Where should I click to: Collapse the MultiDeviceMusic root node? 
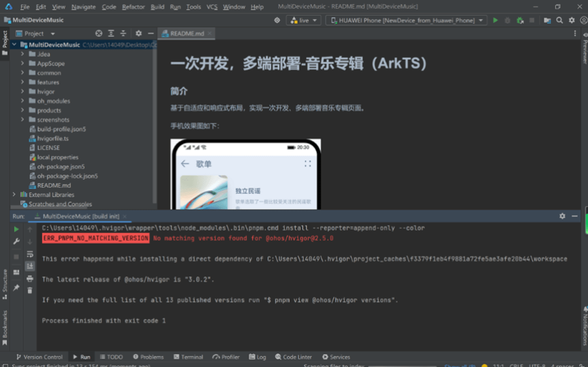(x=14, y=44)
